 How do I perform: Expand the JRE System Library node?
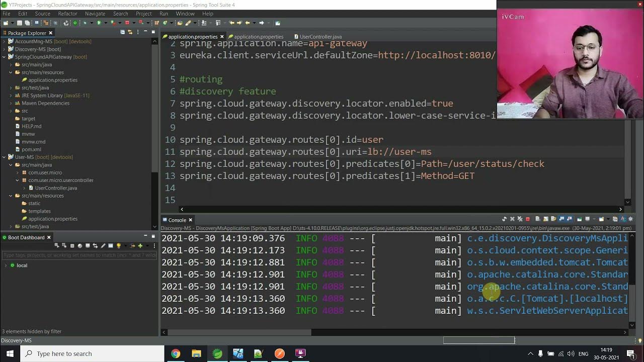pos(11,96)
